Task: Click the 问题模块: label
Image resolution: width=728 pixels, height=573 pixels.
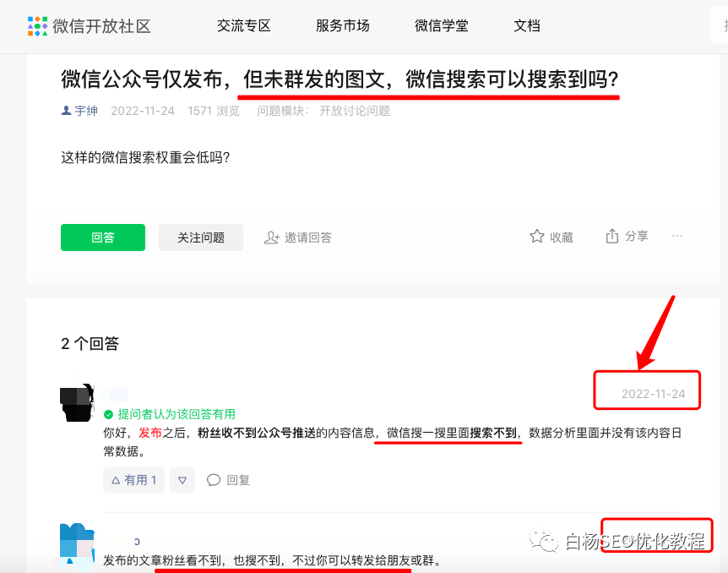Action: [283, 111]
